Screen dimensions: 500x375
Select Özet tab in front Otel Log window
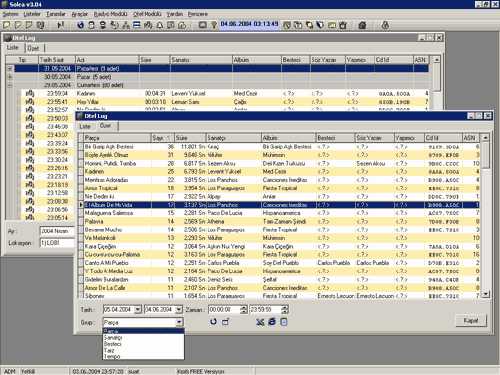click(105, 126)
